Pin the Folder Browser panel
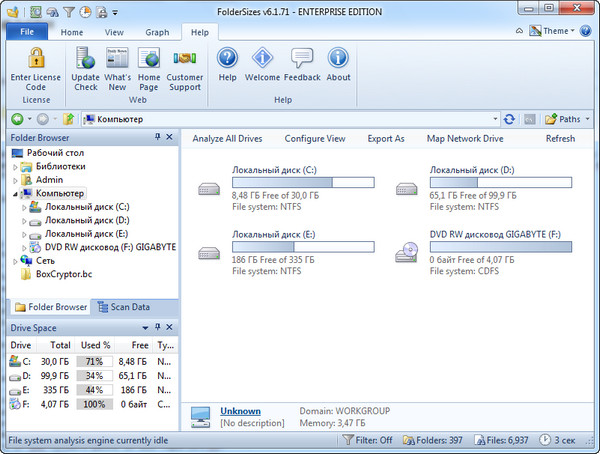The image size is (600, 454). point(157,137)
